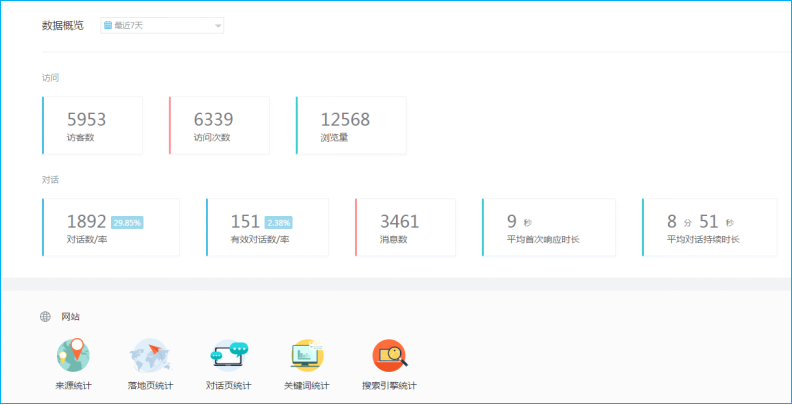
Task: Open the 搜索引擎统计 magnifier icon
Action: click(x=389, y=356)
